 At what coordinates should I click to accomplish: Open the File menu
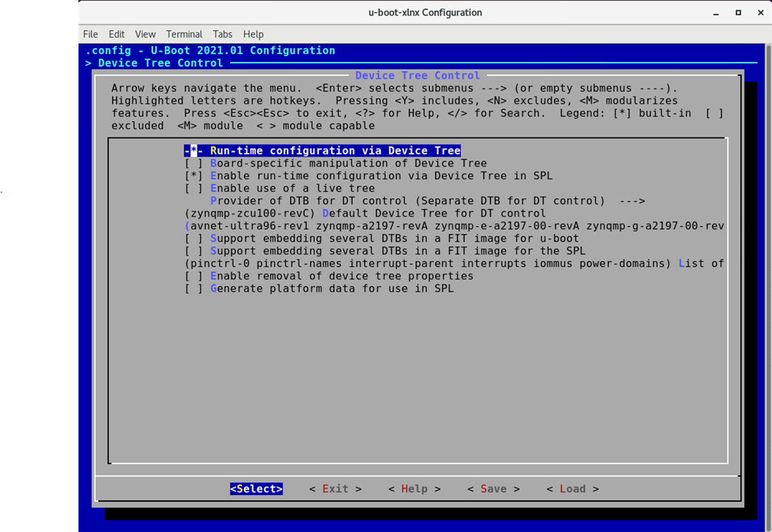click(x=90, y=34)
